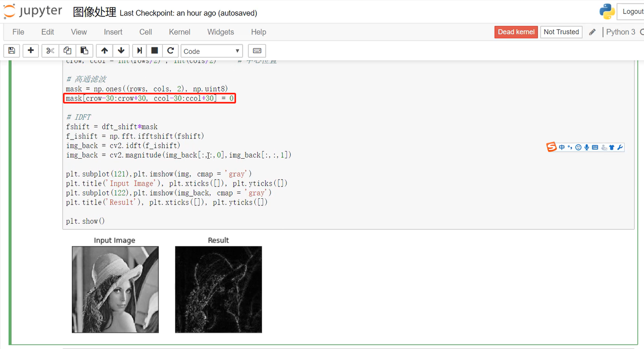Click the line 'mask = np.ones((rows, cols, 2), np.uint8)'
The height and width of the screenshot is (349, 644).
(x=147, y=89)
